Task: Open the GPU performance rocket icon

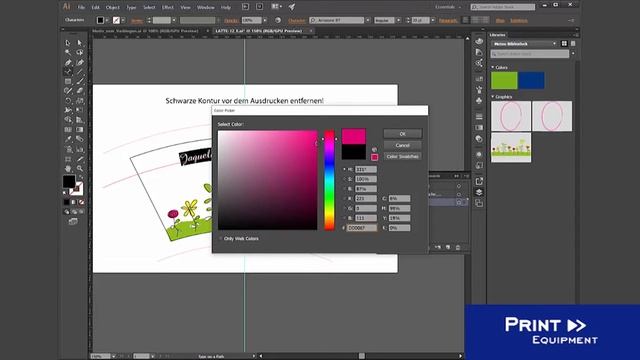Action: [x=291, y=7]
